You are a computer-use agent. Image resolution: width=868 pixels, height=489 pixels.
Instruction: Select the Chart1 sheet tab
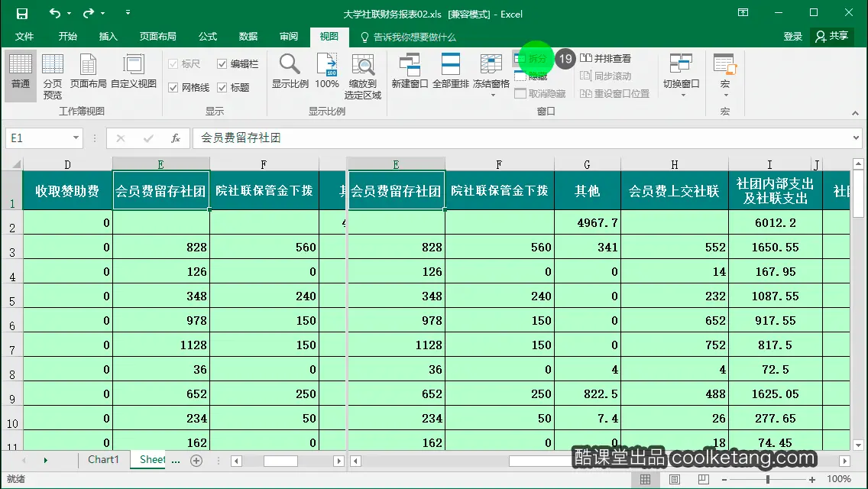pos(103,460)
